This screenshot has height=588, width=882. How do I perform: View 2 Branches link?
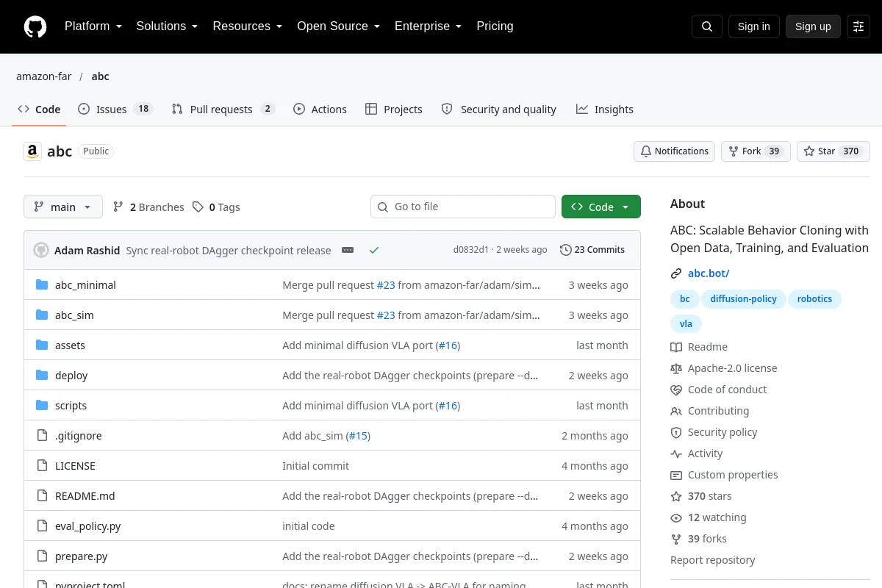point(148,207)
